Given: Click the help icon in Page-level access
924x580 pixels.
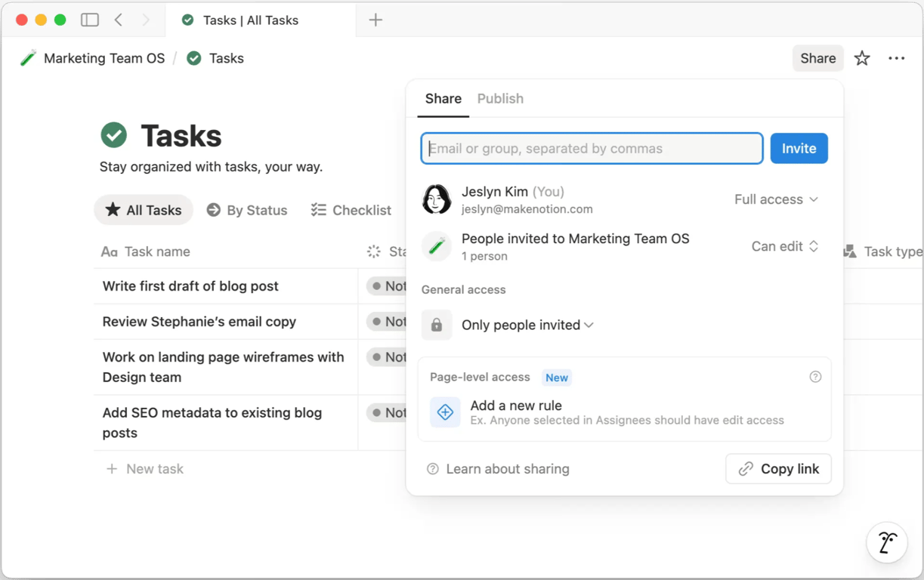Looking at the screenshot, I should 815,377.
